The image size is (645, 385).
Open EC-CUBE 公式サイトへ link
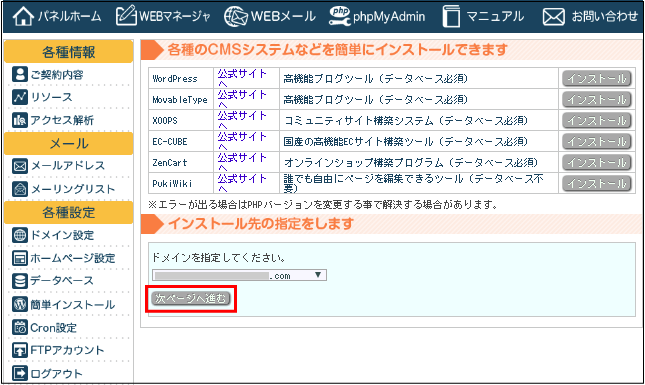(242, 141)
